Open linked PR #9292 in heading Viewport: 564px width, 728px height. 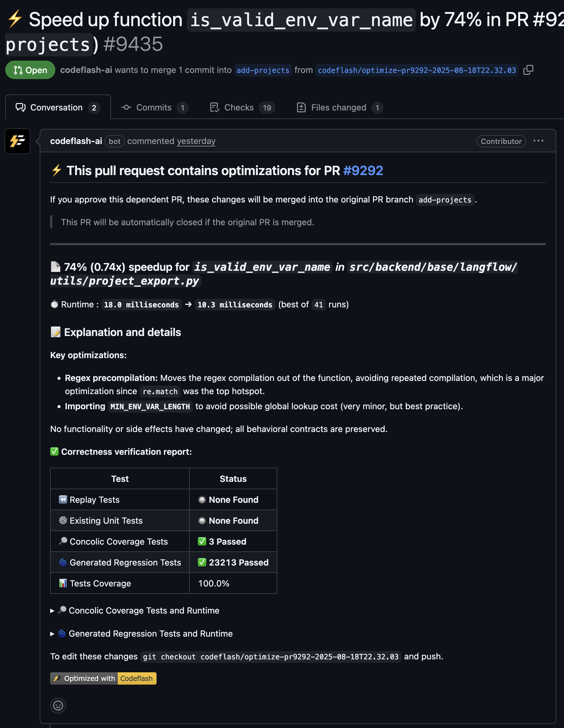(x=363, y=171)
